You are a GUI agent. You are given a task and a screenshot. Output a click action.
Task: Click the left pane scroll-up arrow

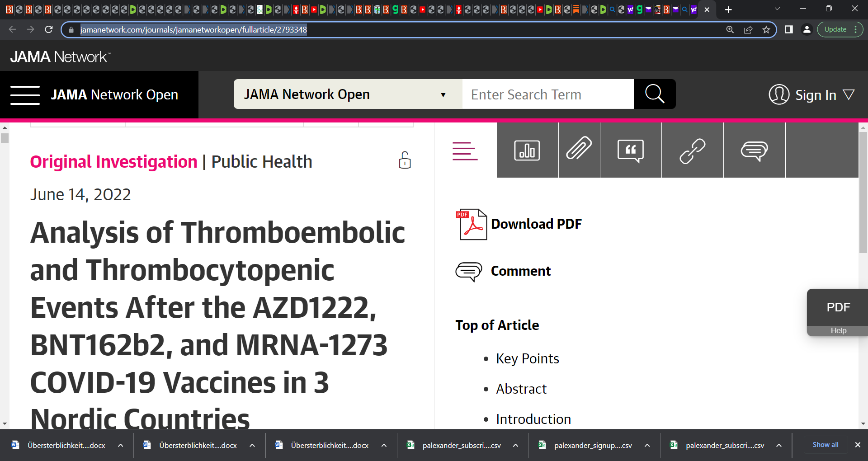point(5,127)
